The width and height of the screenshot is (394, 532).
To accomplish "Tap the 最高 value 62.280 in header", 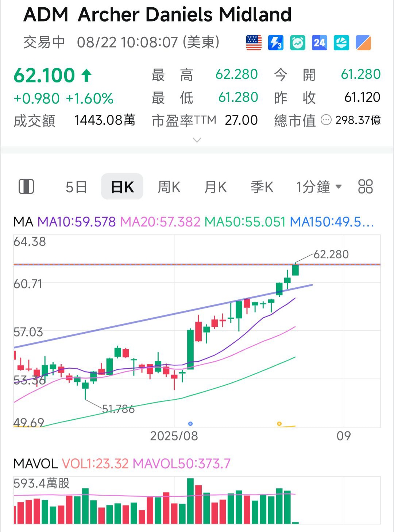I will tap(237, 74).
